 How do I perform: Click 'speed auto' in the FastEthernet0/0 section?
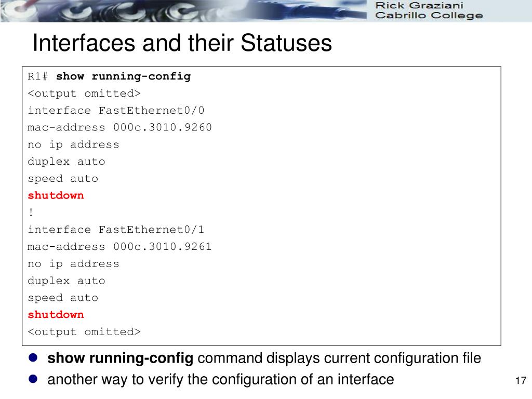coord(63,179)
